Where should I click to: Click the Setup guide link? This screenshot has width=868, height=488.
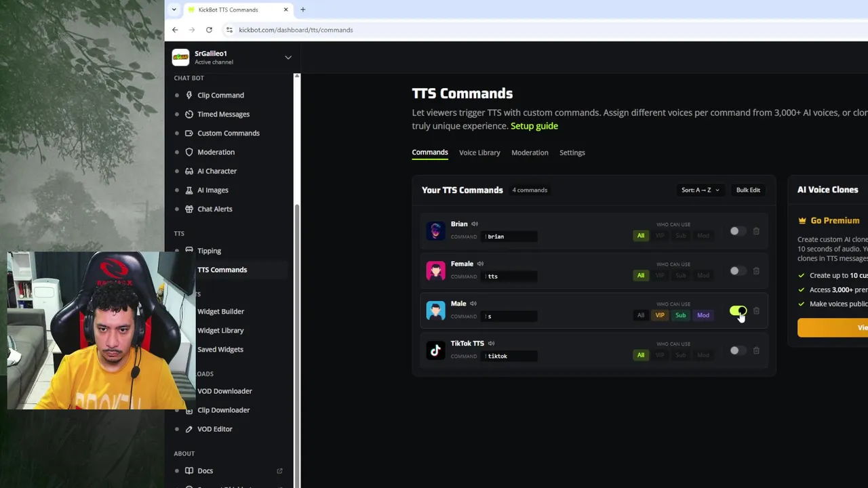click(x=534, y=126)
